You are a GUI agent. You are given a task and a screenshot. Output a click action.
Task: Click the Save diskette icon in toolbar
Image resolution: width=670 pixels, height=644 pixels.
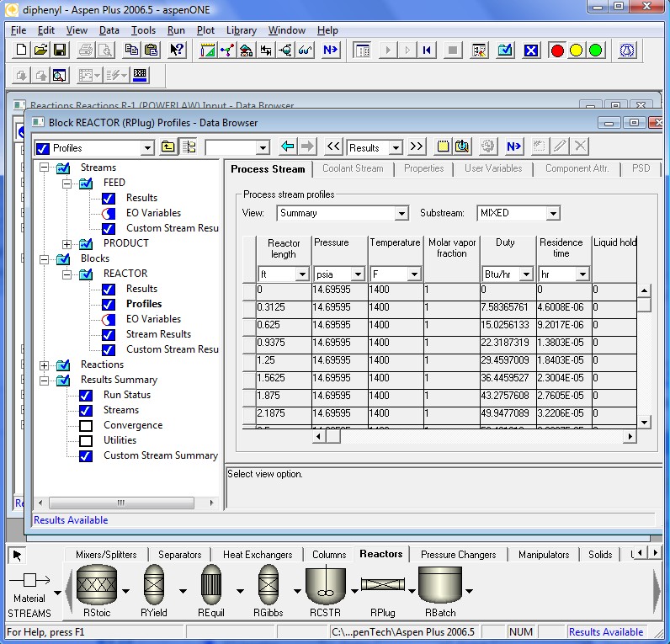[60, 51]
